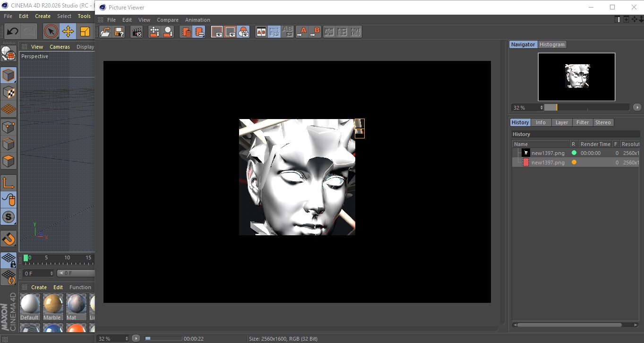Image resolution: width=644 pixels, height=343 pixels.
Task: Click the Undo arrow icon
Action: tap(13, 32)
